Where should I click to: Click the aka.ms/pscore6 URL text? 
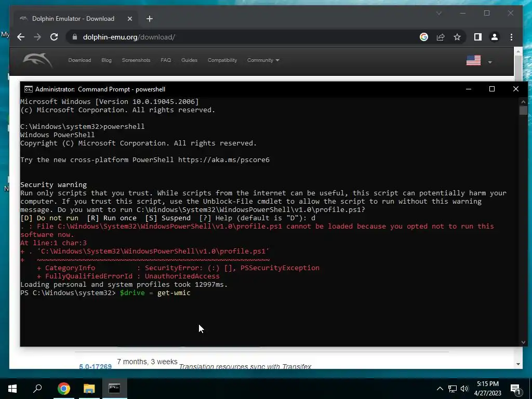(224, 160)
